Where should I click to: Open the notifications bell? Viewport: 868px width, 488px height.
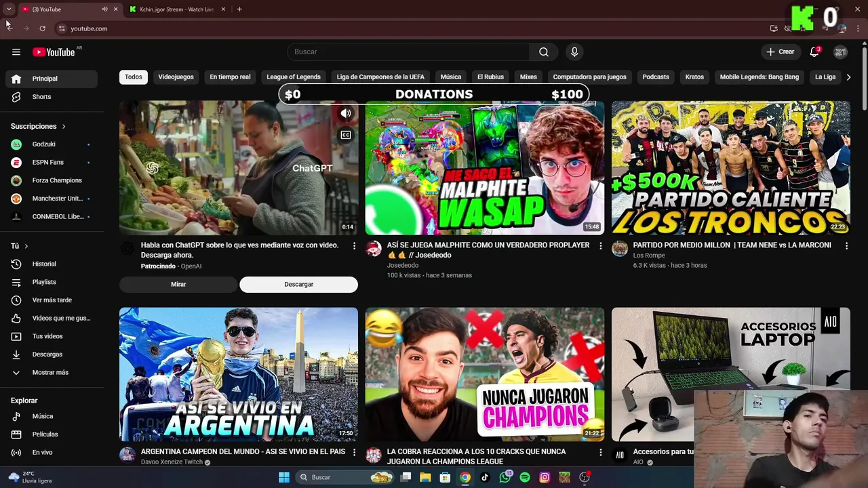[814, 52]
